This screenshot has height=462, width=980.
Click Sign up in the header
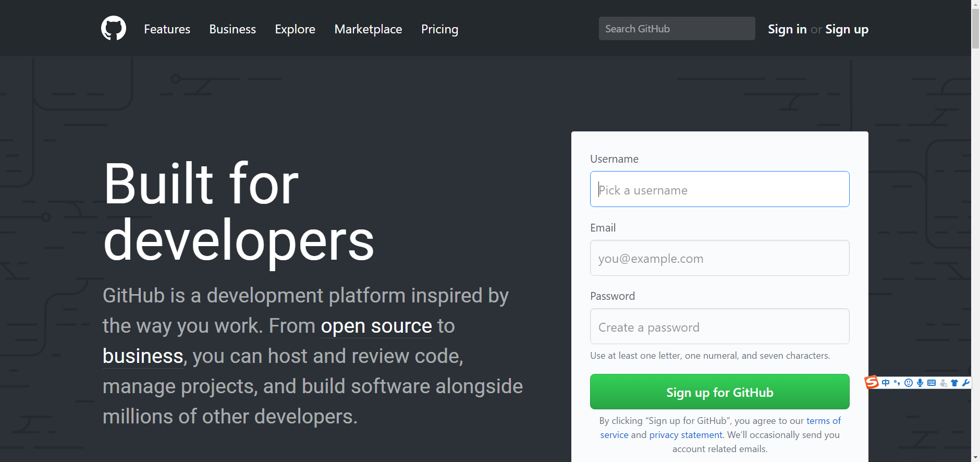tap(847, 29)
